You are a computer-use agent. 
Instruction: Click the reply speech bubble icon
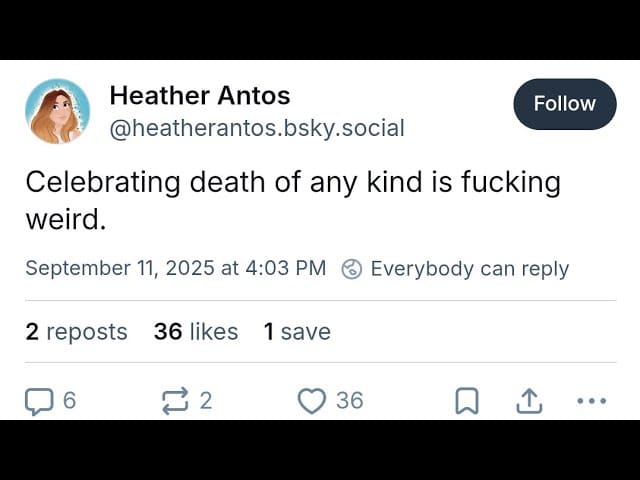[x=38, y=401]
